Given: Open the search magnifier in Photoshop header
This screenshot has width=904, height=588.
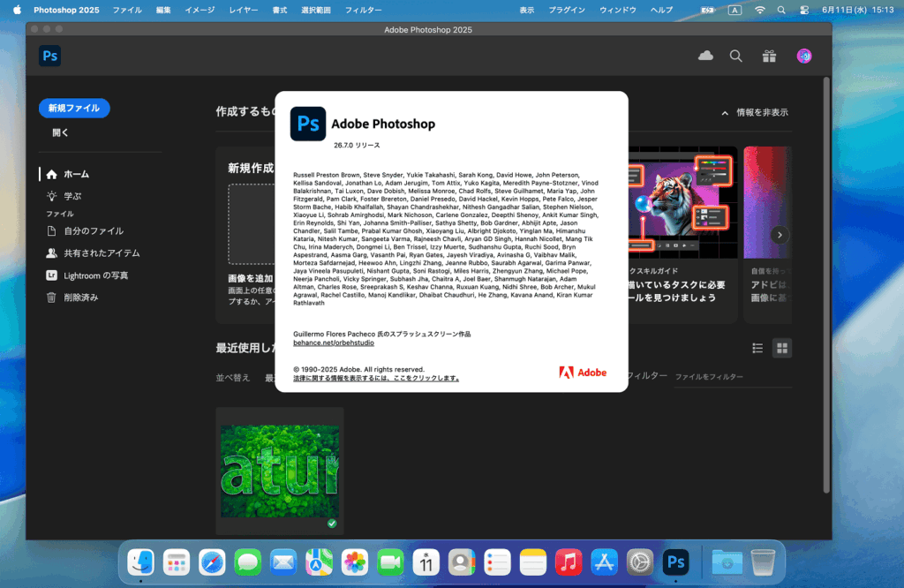Looking at the screenshot, I should coord(735,56).
